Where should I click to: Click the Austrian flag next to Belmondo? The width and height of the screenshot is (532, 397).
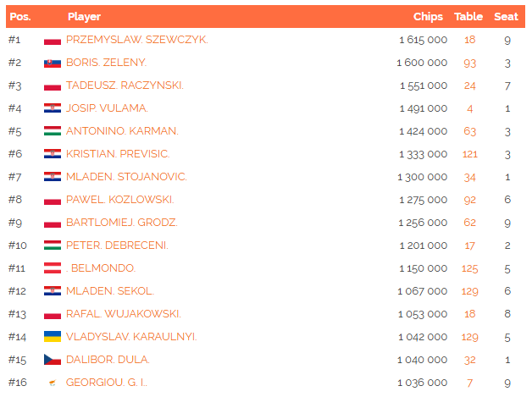pyautogui.click(x=53, y=268)
